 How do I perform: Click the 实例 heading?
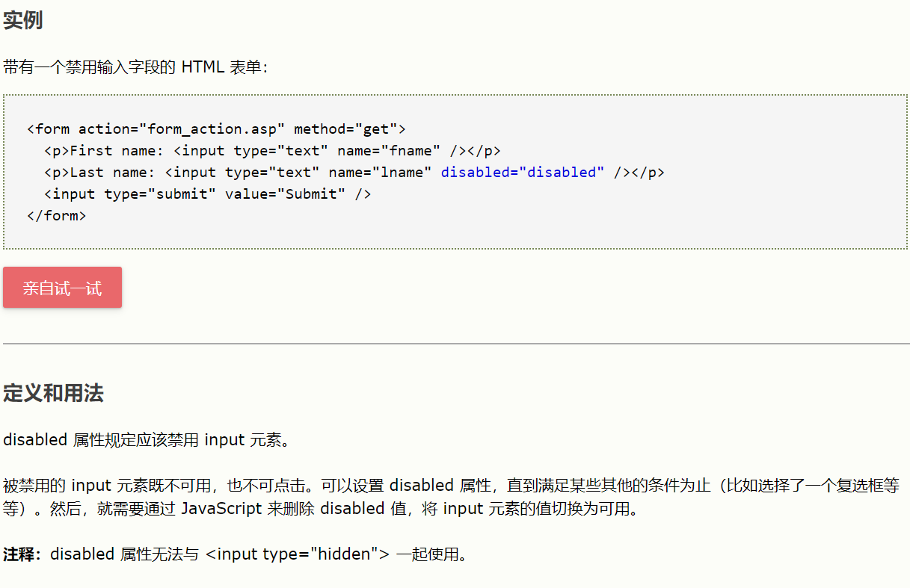pos(23,21)
